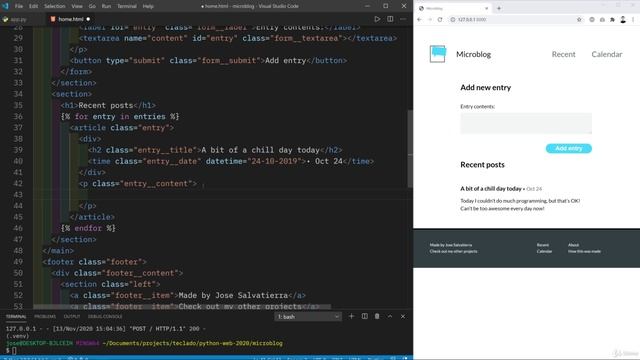This screenshot has width=640, height=360.
Task: Bookmark the page with the star icon
Action: [579, 19]
